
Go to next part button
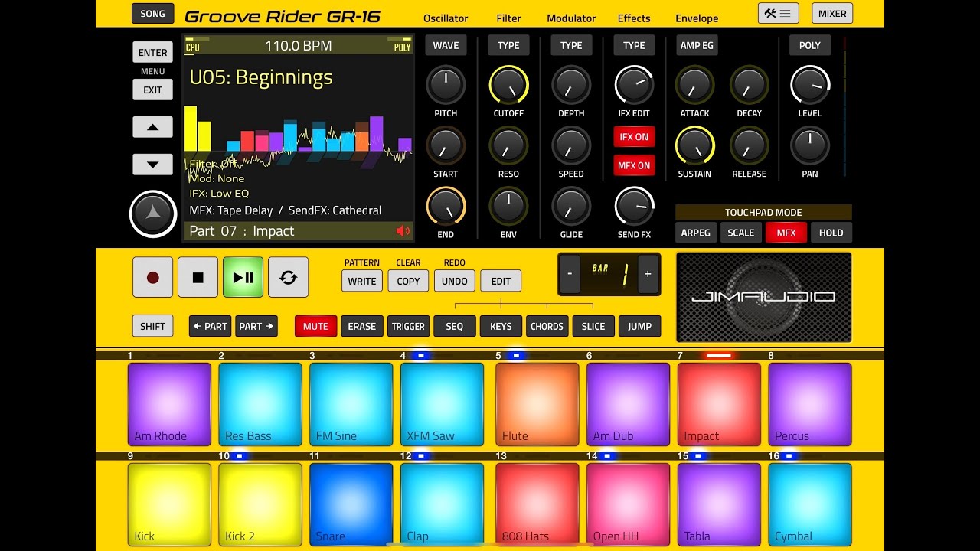[x=256, y=326]
